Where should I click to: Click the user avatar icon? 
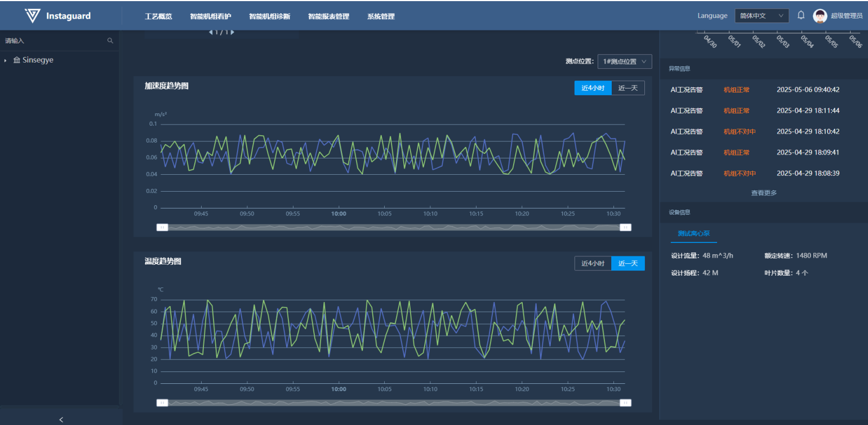tap(820, 16)
